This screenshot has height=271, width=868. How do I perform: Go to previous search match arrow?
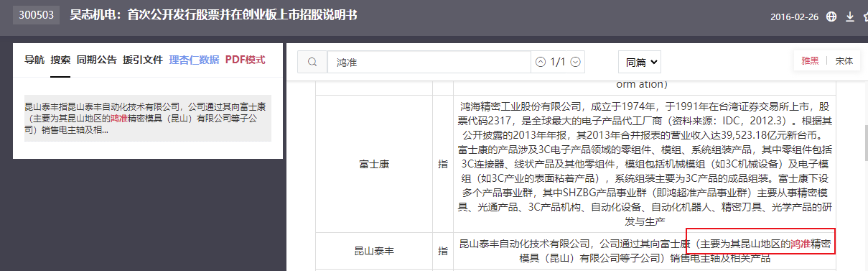pos(541,63)
